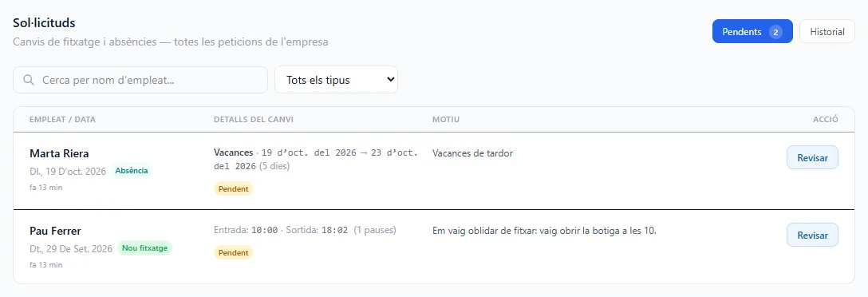This screenshot has height=297, width=868.
Task: Click the date Dt., 29 De Set. 2026
Action: click(x=71, y=249)
